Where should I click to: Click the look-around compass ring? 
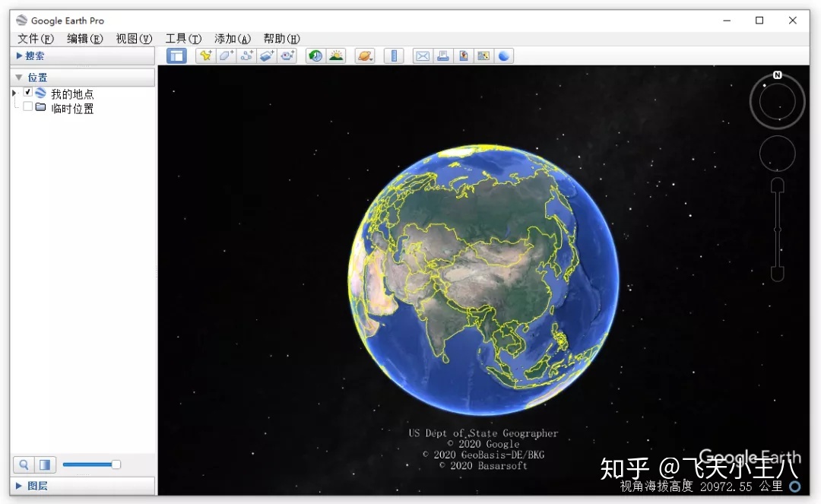777,101
